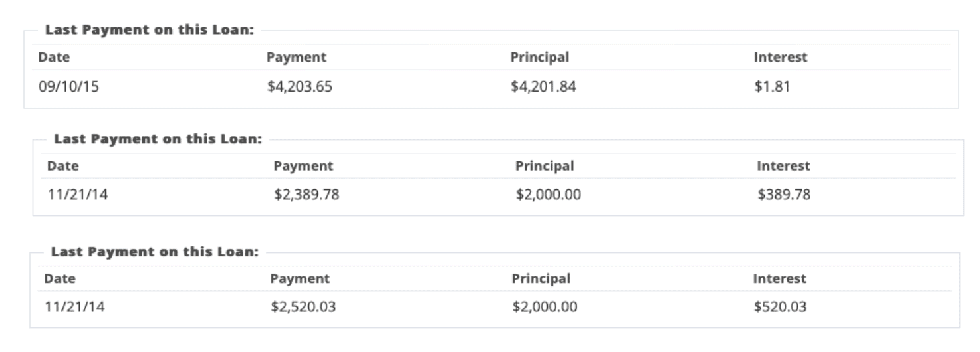Click the Interest header above $1.81
The width and height of the screenshot is (980, 352).
pyautogui.click(x=780, y=58)
